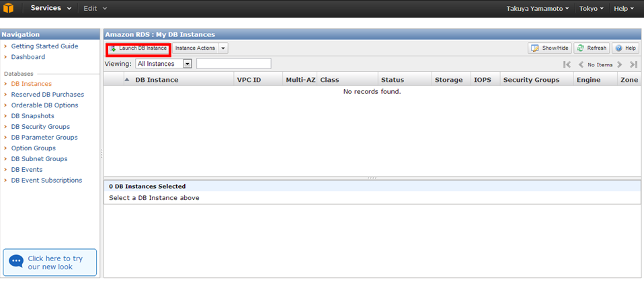This screenshot has width=644, height=292.
Task: Go to last page of results
Action: pyautogui.click(x=633, y=64)
